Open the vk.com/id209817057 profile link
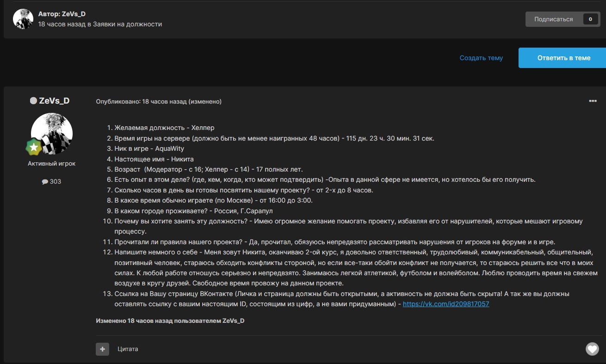This screenshot has height=364, width=606. [446, 304]
